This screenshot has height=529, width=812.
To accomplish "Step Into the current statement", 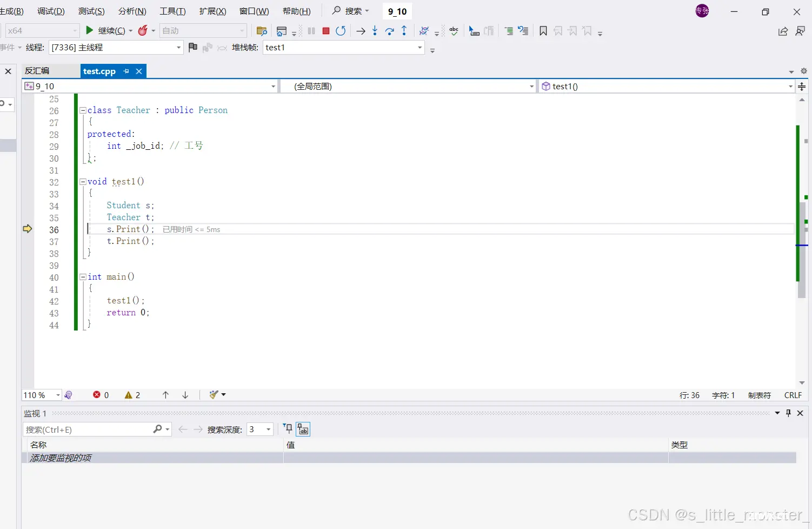I will 375,31.
